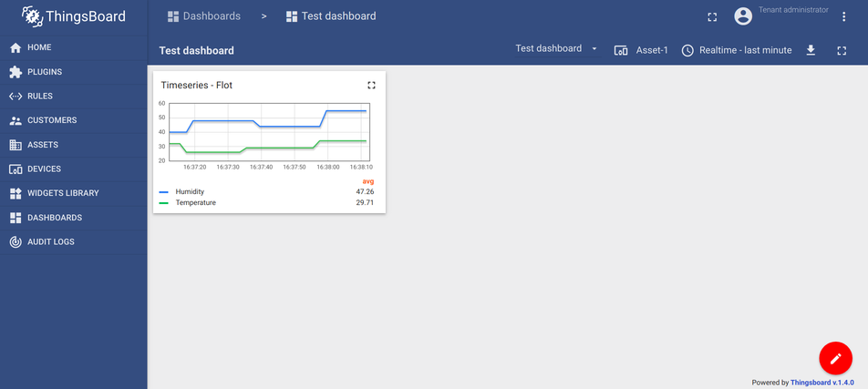This screenshot has width=868, height=389.
Task: Open the Plugins section
Action: click(x=74, y=72)
